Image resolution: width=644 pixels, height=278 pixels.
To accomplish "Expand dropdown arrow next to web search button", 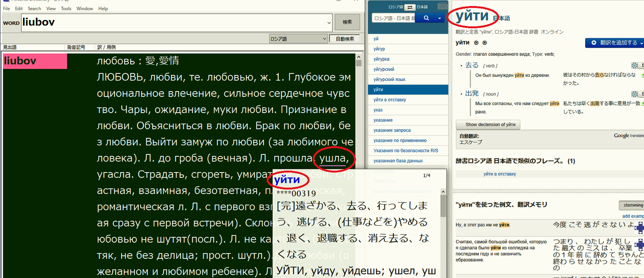I will pyautogui.click(x=440, y=18).
